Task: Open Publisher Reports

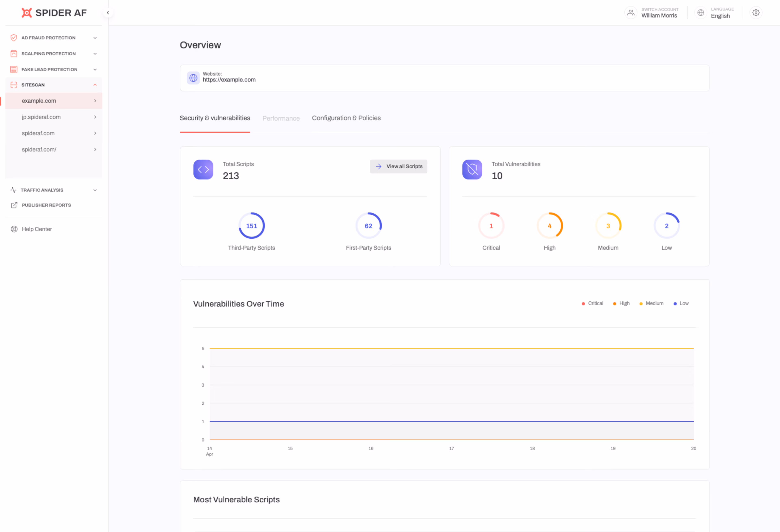Action: (x=46, y=205)
